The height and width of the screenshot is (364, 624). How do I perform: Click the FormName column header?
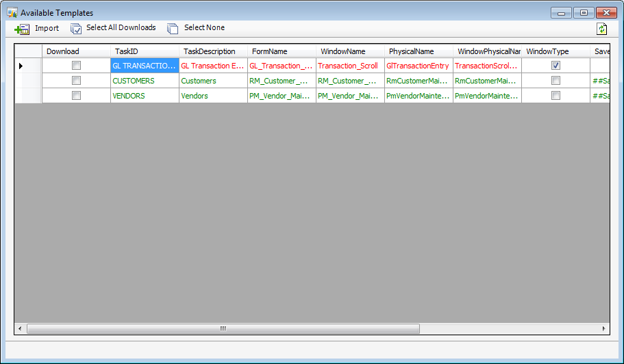pyautogui.click(x=282, y=51)
